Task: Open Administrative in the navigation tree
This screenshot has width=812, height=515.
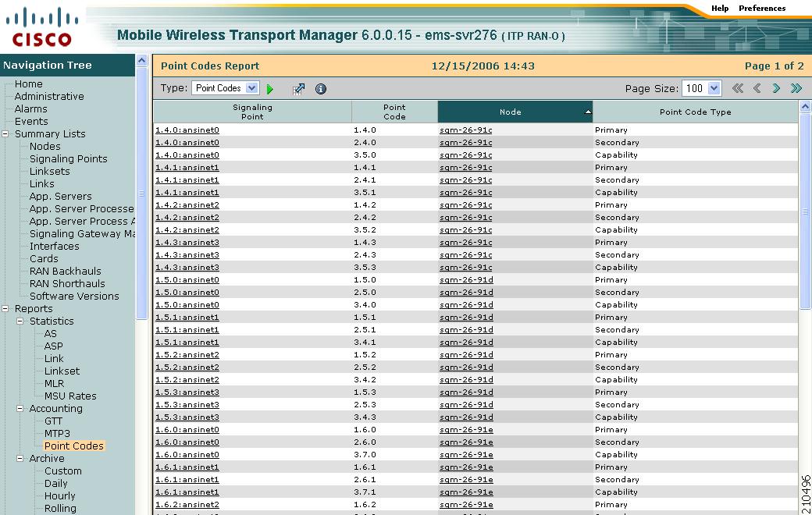Action: tap(49, 96)
